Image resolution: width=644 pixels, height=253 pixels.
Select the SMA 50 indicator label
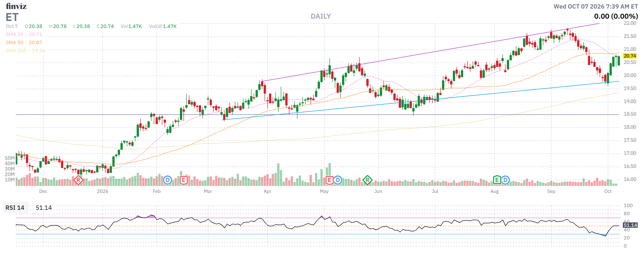pos(14,43)
